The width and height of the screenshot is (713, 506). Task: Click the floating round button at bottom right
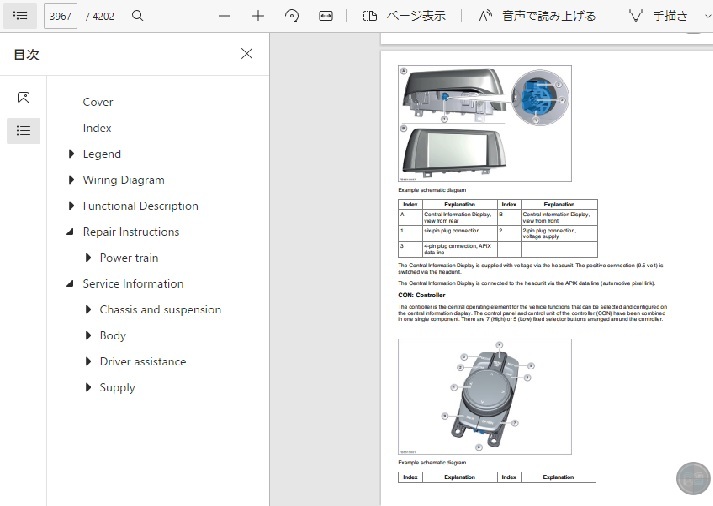(x=693, y=478)
